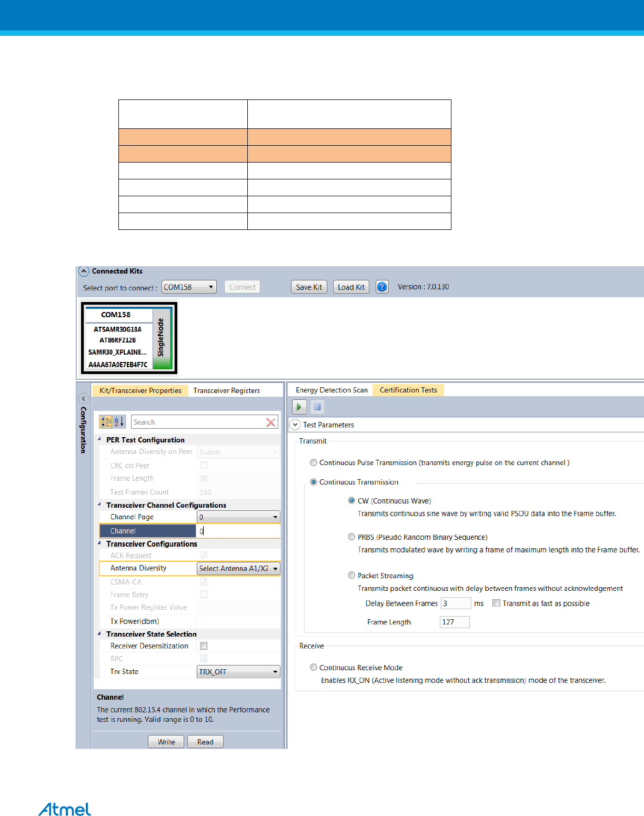Toggle the Frame Retry checkbox
644x816 pixels.
pos(204,594)
